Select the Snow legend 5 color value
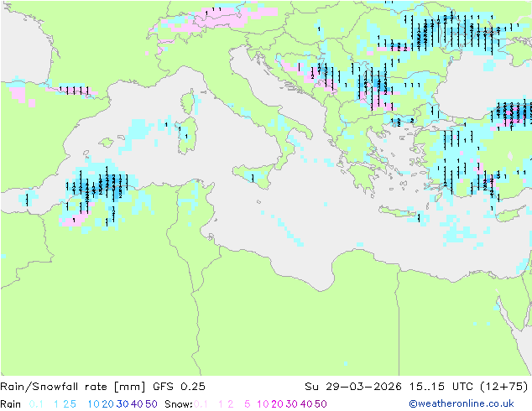532x411 pixels. tap(248, 404)
